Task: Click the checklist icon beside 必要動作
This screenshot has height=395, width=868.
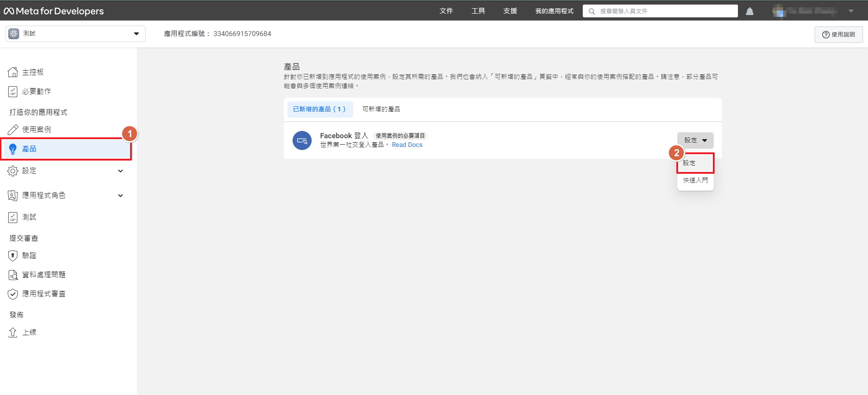Action: [x=13, y=92]
